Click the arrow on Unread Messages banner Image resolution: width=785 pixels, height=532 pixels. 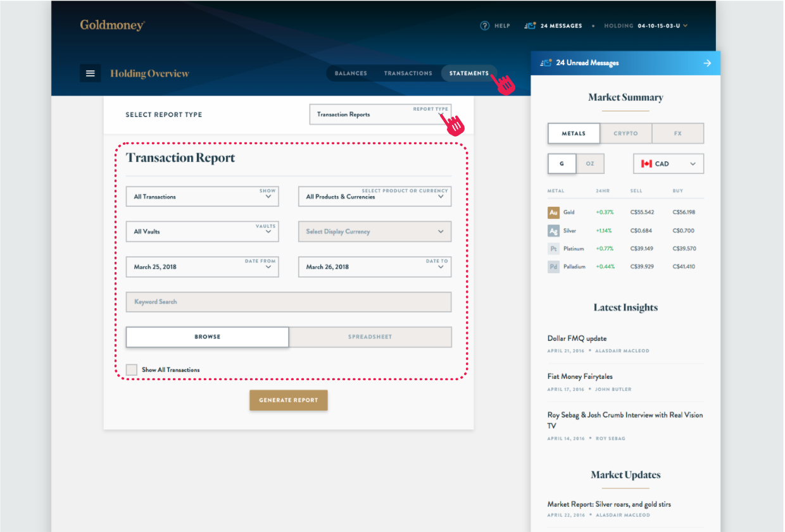(x=707, y=63)
